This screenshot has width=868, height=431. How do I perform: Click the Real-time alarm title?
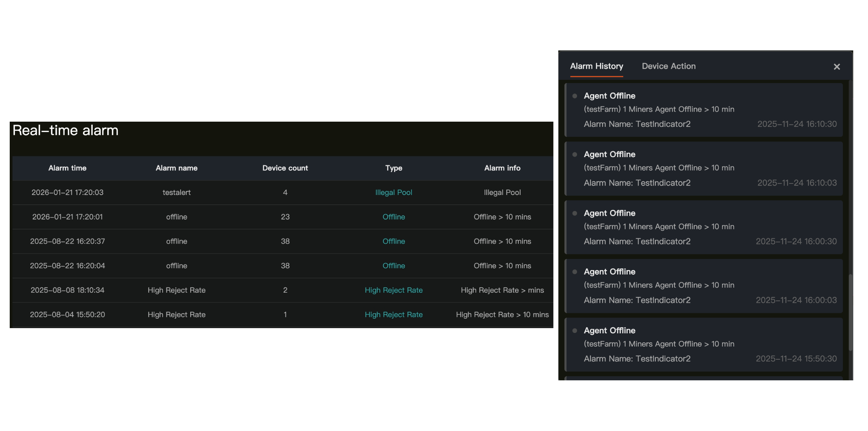click(65, 130)
